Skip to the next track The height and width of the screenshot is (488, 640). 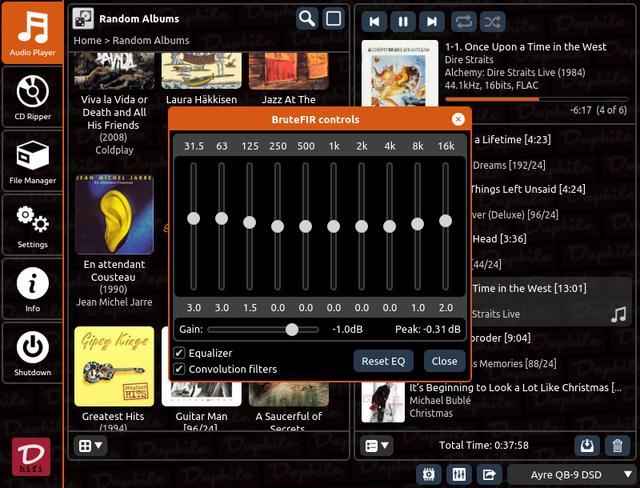[431, 21]
